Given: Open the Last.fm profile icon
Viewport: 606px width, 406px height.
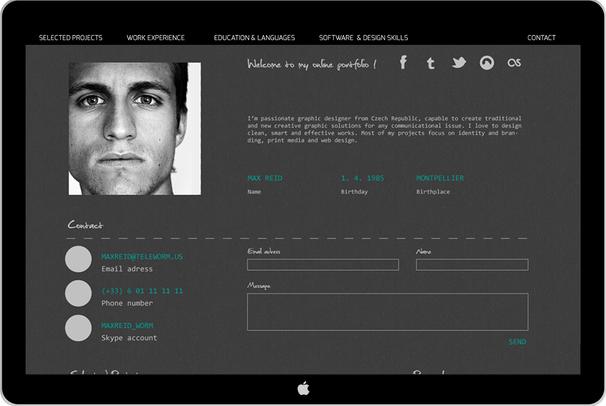Looking at the screenshot, I should pos(515,63).
